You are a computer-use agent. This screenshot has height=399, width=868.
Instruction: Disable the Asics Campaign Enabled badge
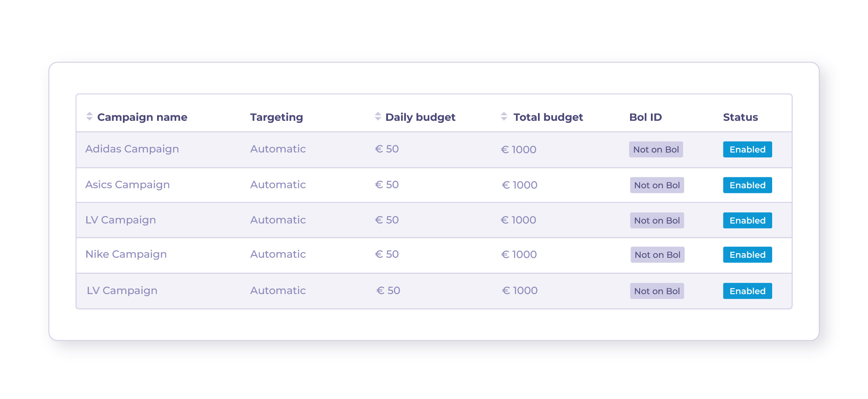[747, 185]
